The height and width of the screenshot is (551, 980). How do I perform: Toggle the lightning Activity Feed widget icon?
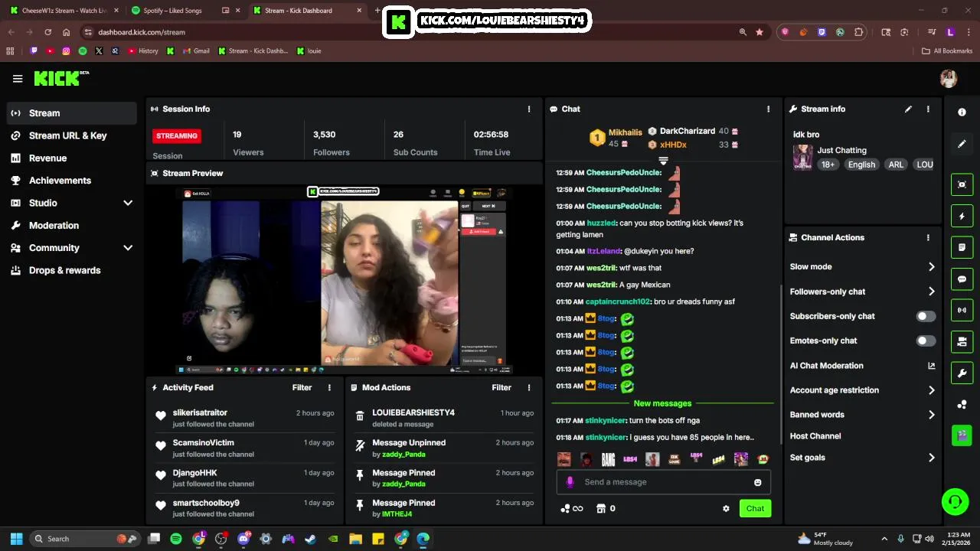tap(962, 217)
